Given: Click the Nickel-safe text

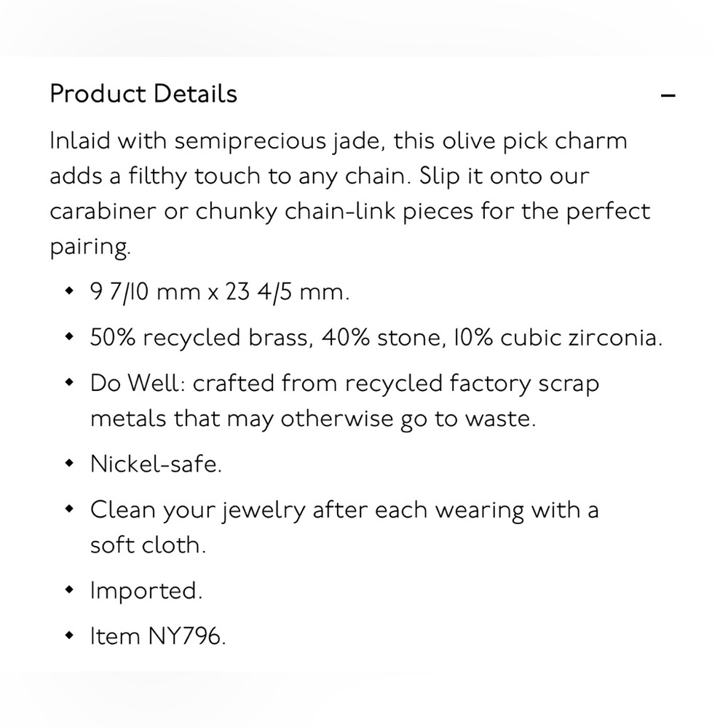Looking at the screenshot, I should coord(156,464).
